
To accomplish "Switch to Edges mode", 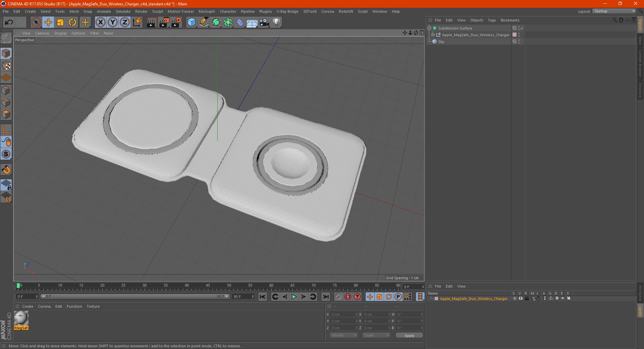I will (x=6, y=102).
